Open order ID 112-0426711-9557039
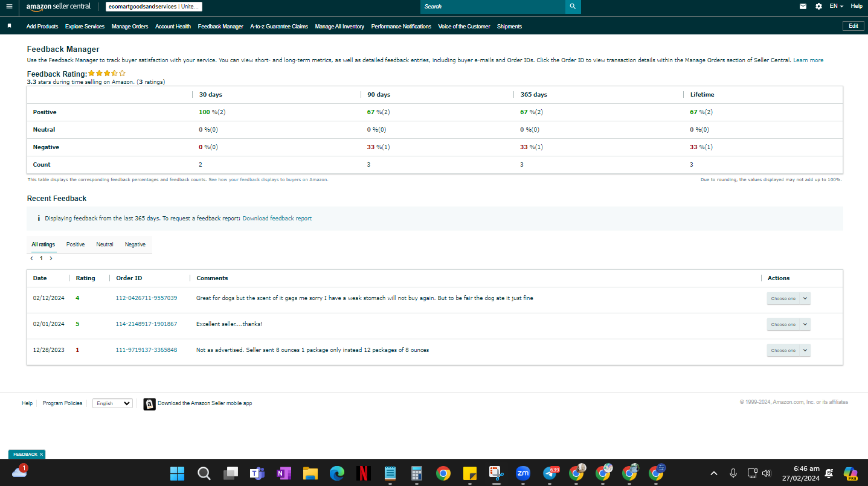 click(146, 298)
